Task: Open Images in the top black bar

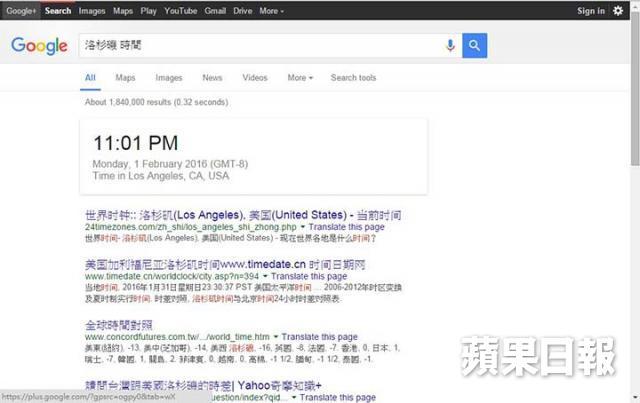Action: click(x=92, y=11)
